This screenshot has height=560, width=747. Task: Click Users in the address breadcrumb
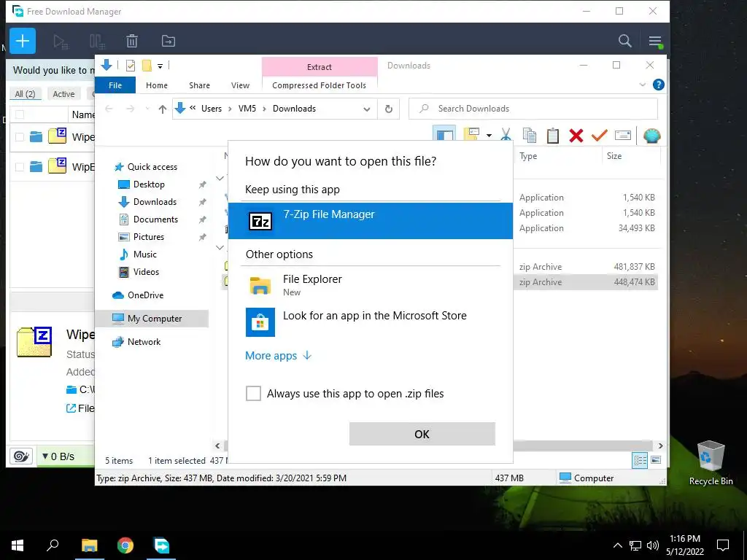click(211, 109)
